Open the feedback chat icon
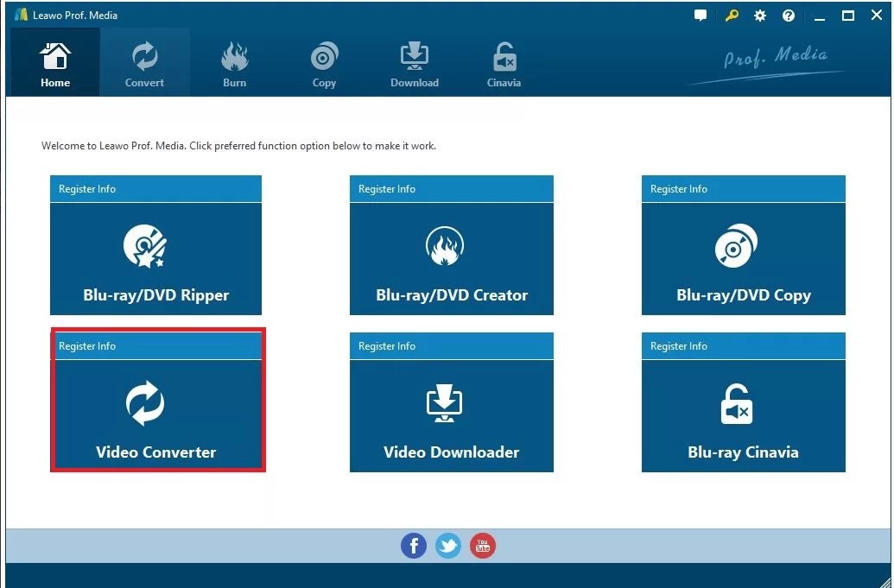The height and width of the screenshot is (588, 894). [700, 15]
